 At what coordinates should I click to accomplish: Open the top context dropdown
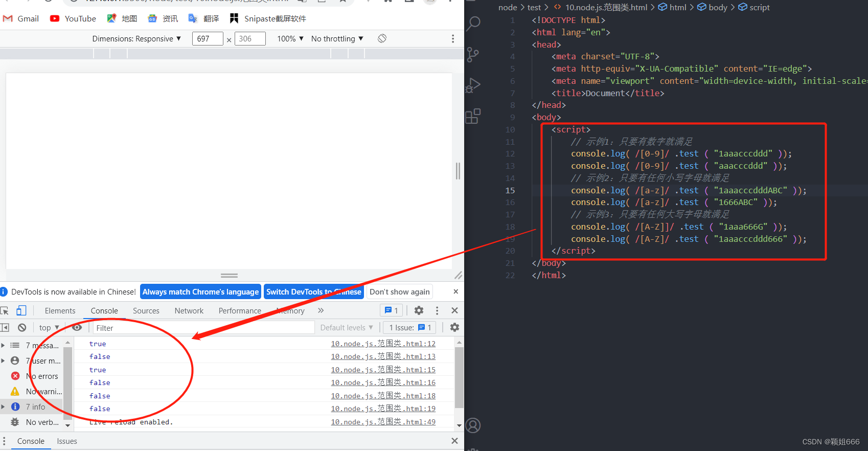coord(49,327)
